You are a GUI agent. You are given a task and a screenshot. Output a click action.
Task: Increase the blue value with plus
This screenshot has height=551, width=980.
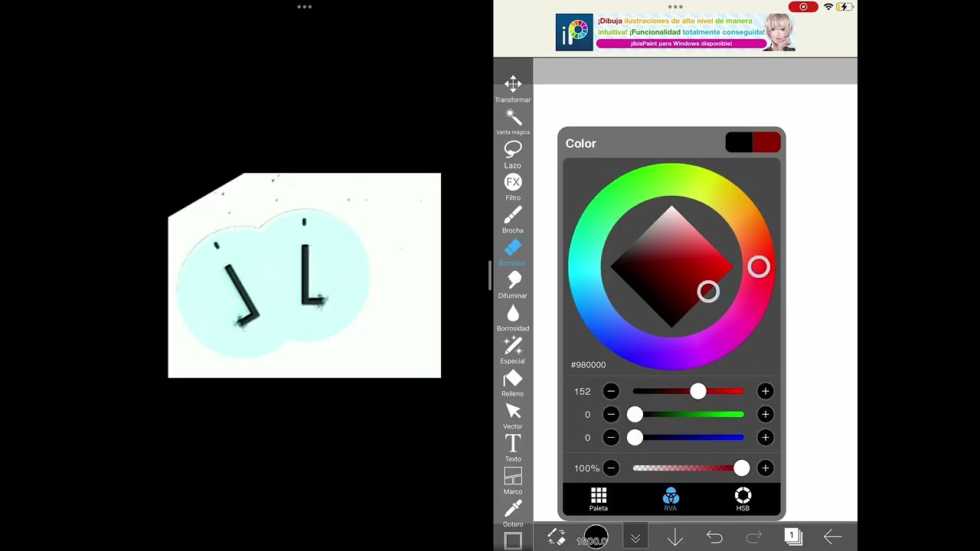765,437
